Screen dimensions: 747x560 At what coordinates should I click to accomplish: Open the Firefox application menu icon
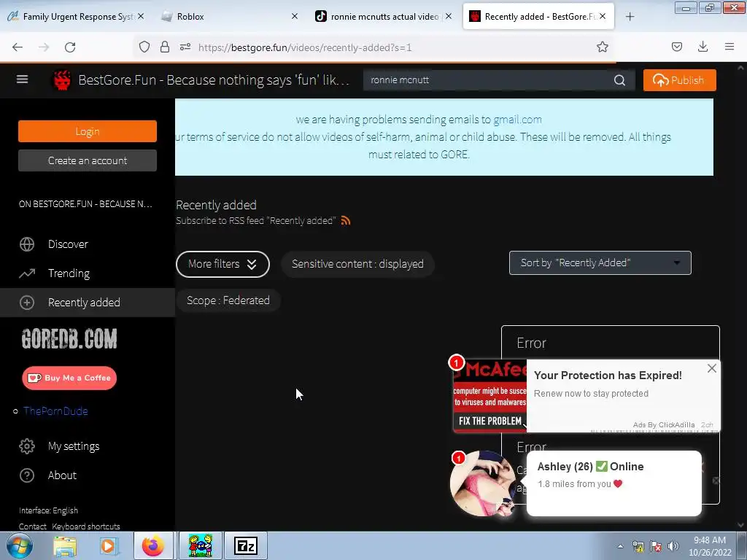tap(729, 47)
